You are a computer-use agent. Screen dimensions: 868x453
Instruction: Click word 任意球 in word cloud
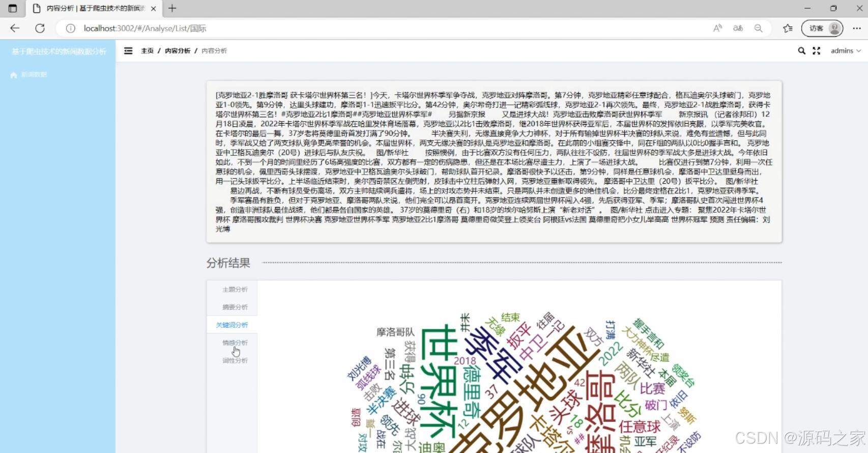tap(640, 426)
